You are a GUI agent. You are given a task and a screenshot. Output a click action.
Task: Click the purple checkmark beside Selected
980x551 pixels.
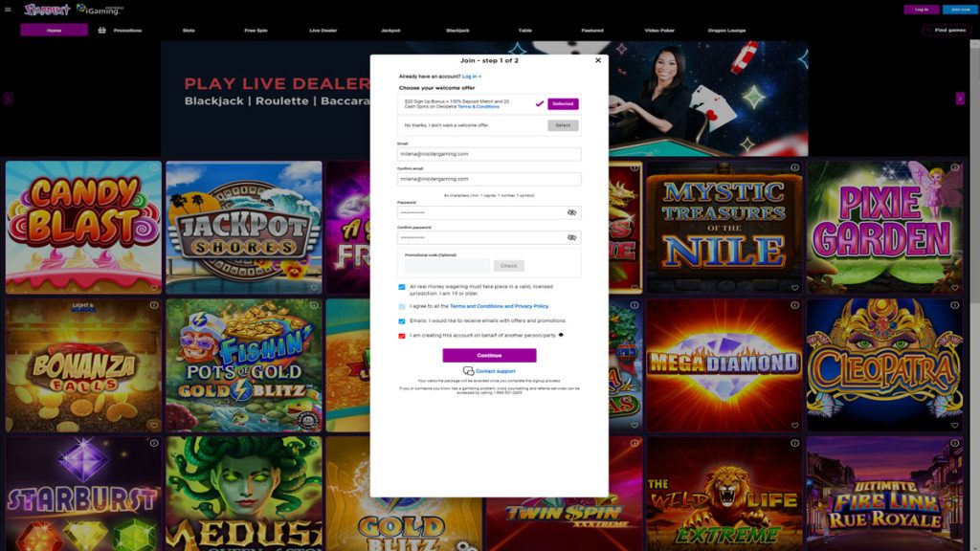tap(540, 103)
